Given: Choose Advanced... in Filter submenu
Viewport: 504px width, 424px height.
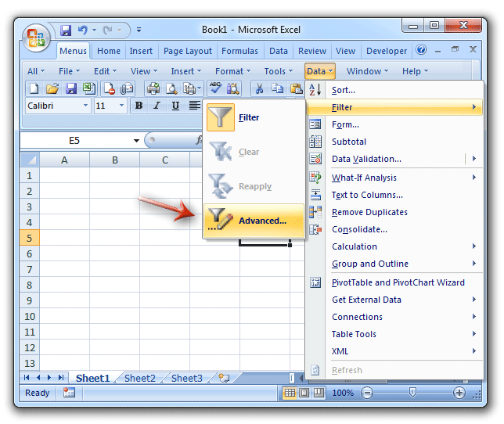Looking at the screenshot, I should [254, 221].
